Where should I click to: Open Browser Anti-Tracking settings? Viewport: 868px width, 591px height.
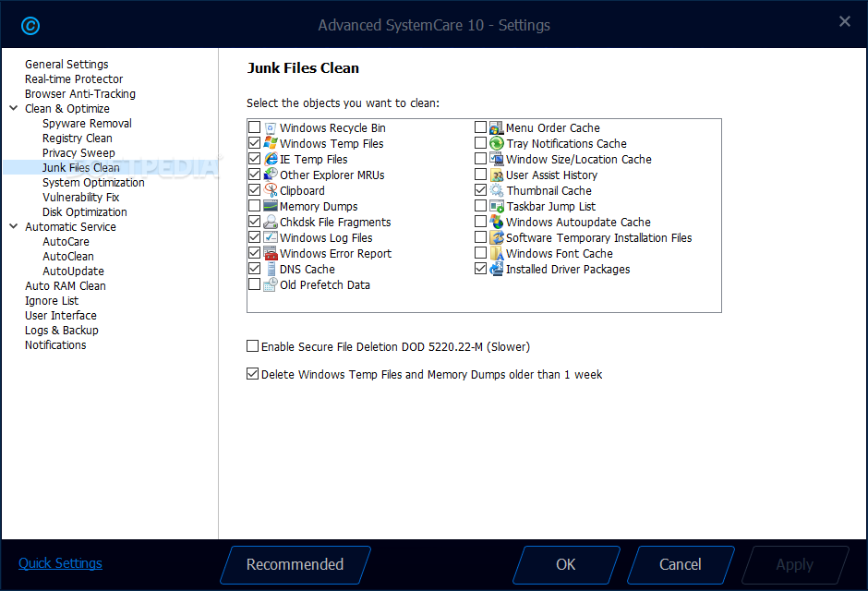(79, 94)
